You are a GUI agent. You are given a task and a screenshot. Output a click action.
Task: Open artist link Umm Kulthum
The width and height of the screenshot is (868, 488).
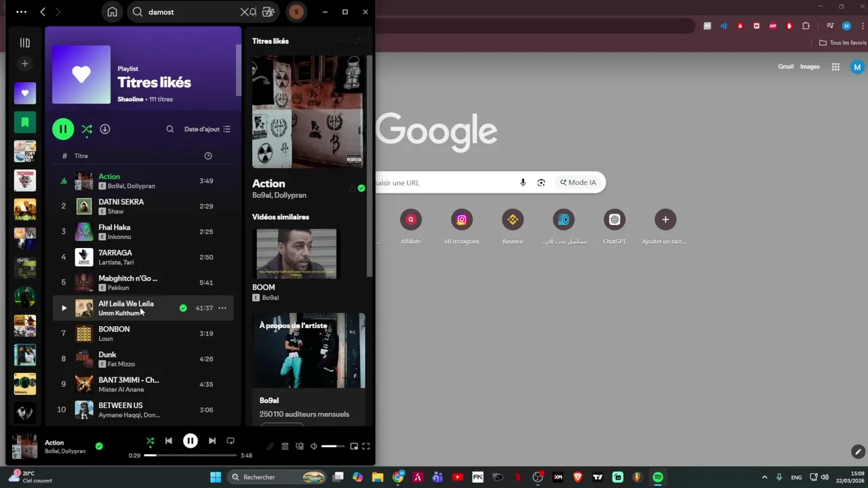pyautogui.click(x=119, y=313)
